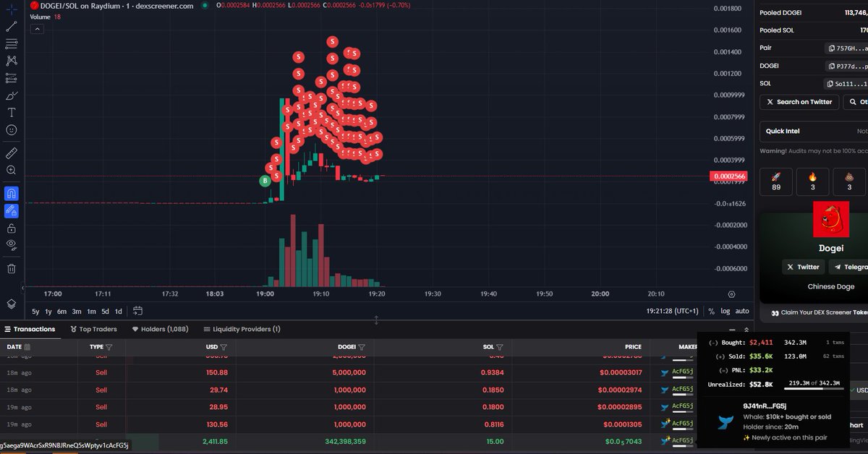
Task: Open chart axis settings target icon
Action: (x=731, y=294)
